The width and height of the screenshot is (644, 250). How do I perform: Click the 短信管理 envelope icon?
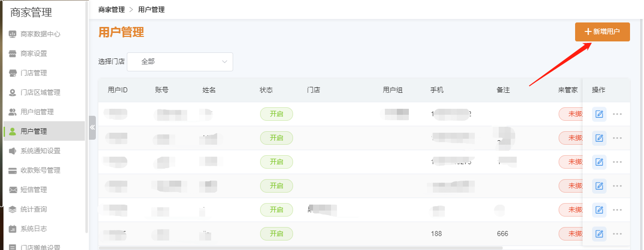[x=12, y=190]
